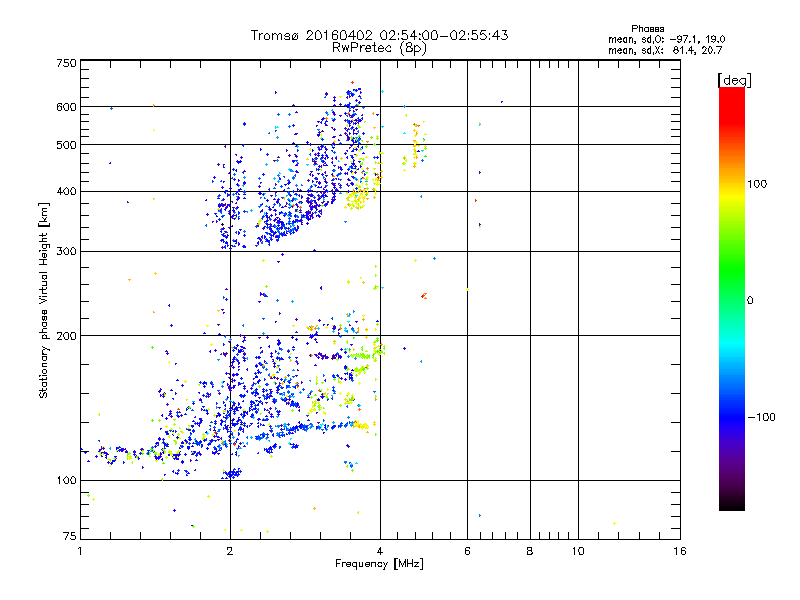Click the y-axis tick label '500'
This screenshot has width=800, height=600.
tap(66, 145)
